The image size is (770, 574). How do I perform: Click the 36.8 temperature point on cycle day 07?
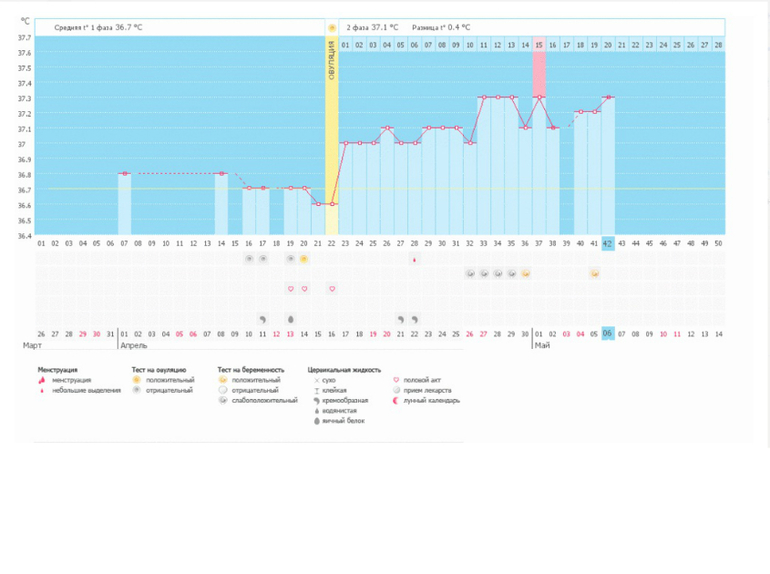coord(125,173)
